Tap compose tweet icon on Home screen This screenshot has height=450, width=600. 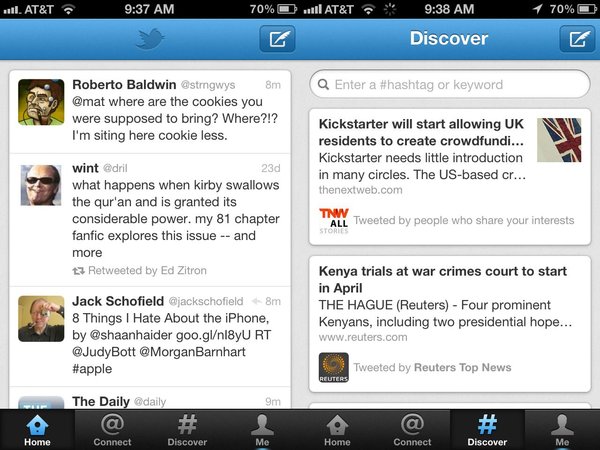pyautogui.click(x=277, y=39)
